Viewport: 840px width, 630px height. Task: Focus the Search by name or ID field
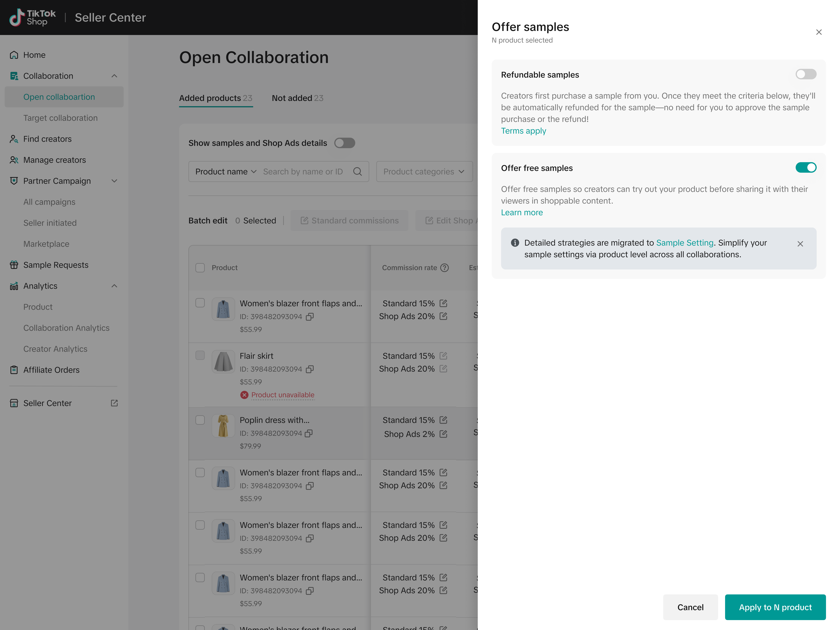(303, 172)
